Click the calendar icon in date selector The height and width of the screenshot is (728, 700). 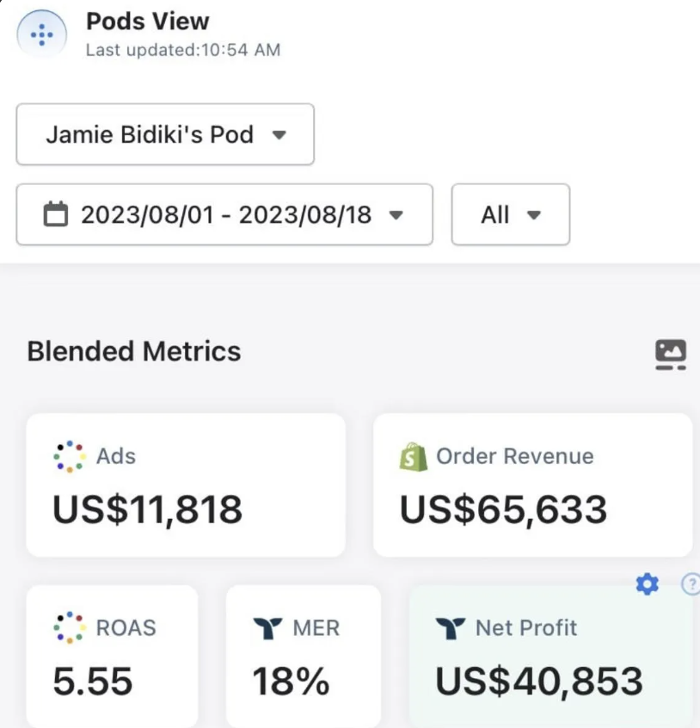tap(56, 215)
